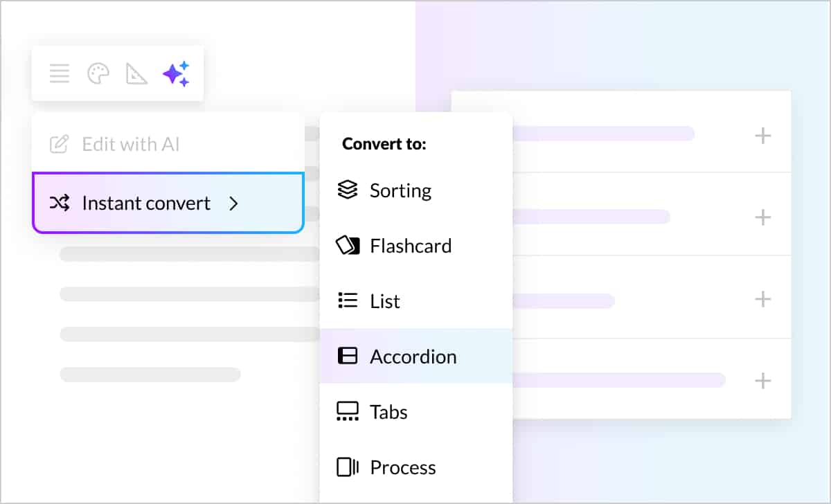Select the triangle ruler settings icon
Screen dimensions: 831x504
coord(136,73)
